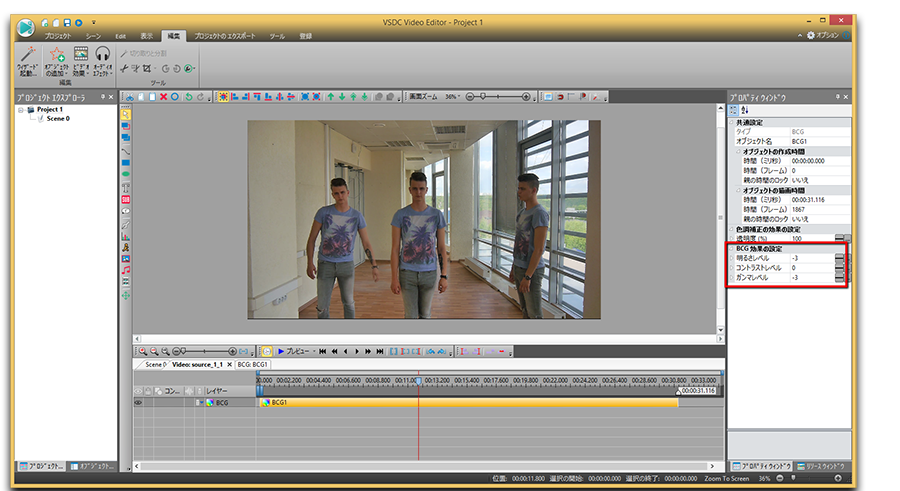This screenshot has width=900, height=491.
Task: Click the green undo arrow icon
Action: (x=187, y=97)
